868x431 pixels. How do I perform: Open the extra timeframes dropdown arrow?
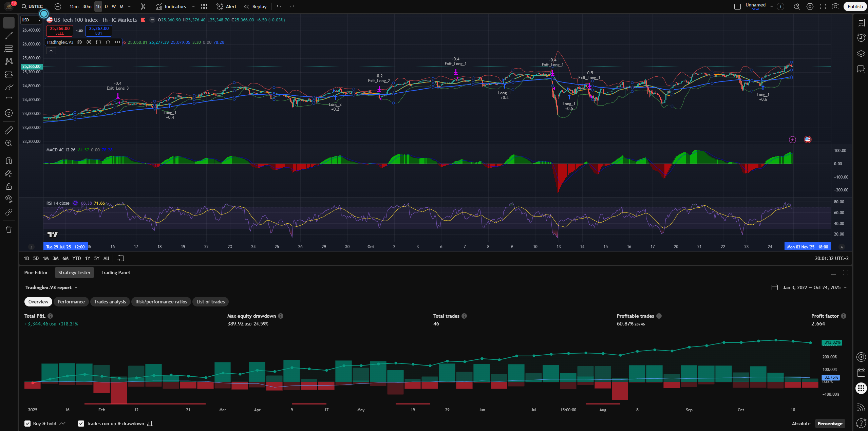pyautogui.click(x=129, y=6)
